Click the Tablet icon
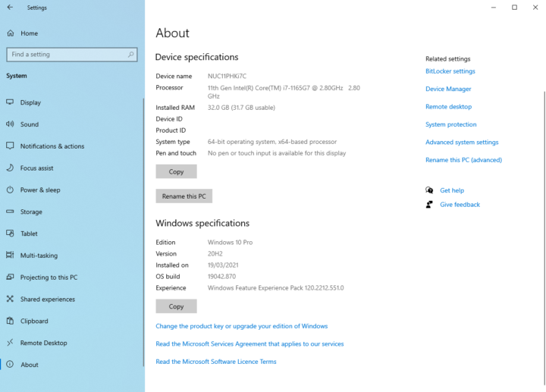546x392 pixels. coord(10,234)
